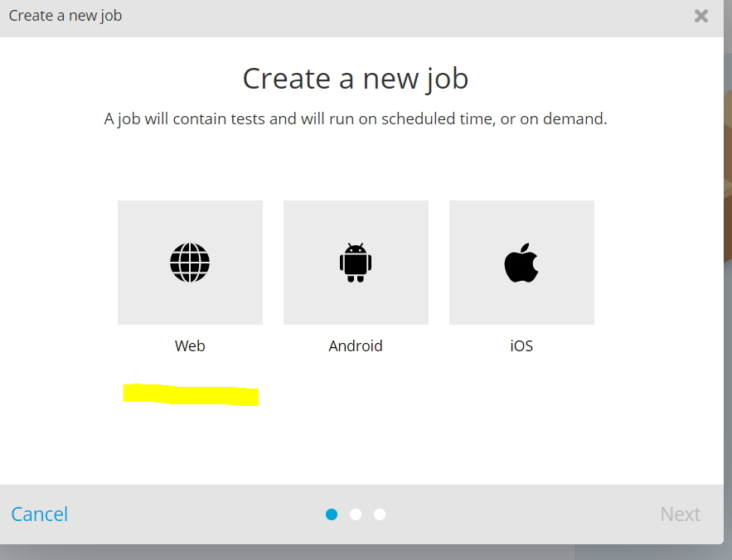
Task: Click the Android label text
Action: pos(356,345)
